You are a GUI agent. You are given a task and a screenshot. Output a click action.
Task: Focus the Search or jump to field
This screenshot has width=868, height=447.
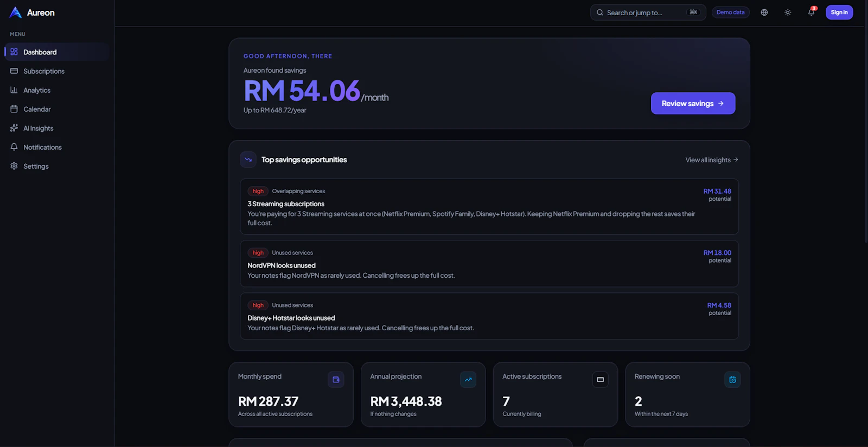(648, 12)
